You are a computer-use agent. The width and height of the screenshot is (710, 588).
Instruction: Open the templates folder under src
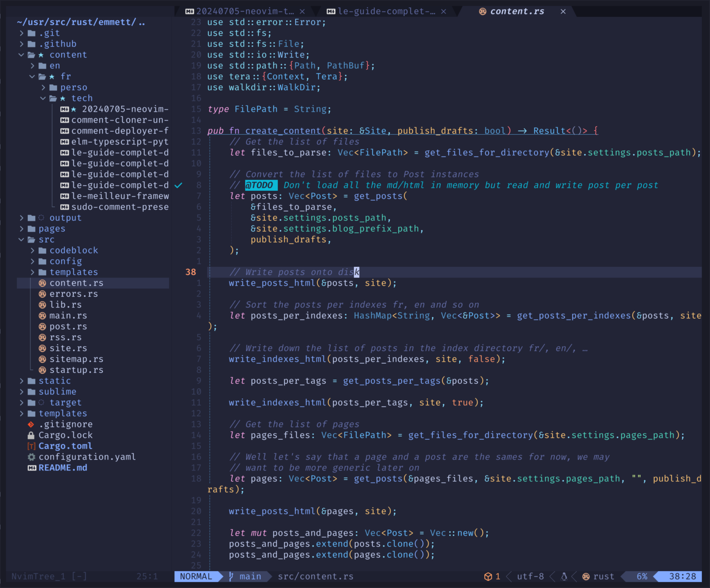(74, 272)
